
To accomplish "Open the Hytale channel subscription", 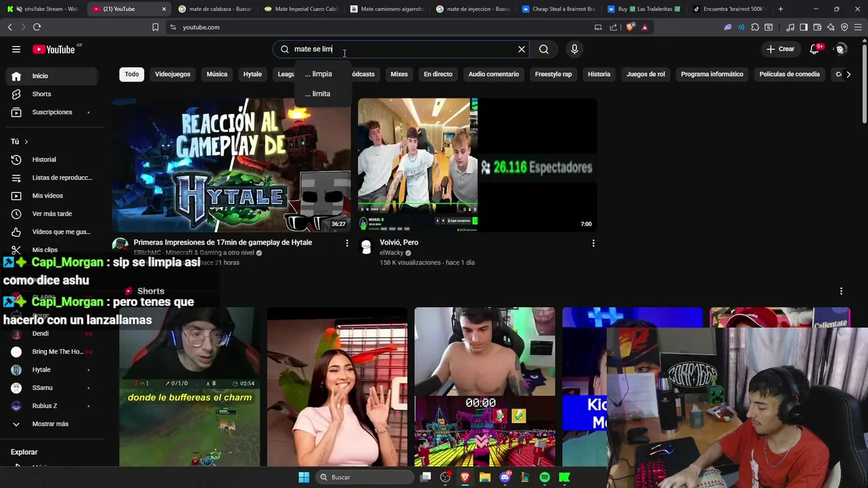I will click(52, 369).
